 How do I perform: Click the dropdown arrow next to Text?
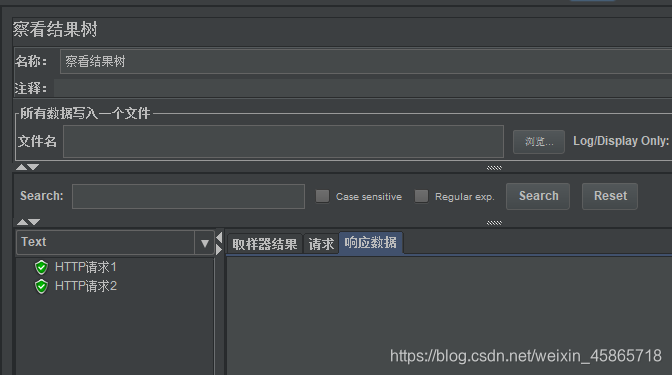coord(204,243)
